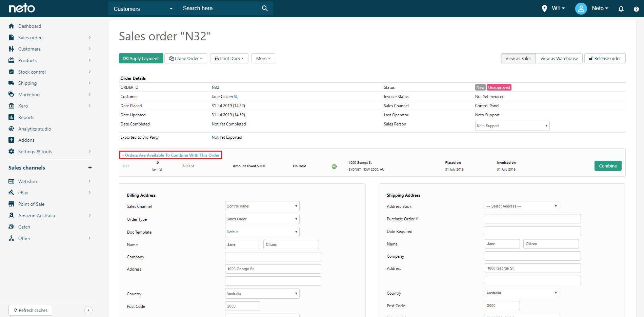Toggle Orders Are Available To Combine link
The width and height of the screenshot is (644, 317).
pyautogui.click(x=171, y=155)
